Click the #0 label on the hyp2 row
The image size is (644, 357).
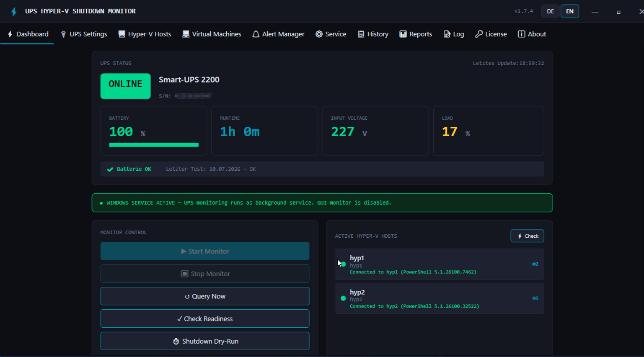pos(535,298)
